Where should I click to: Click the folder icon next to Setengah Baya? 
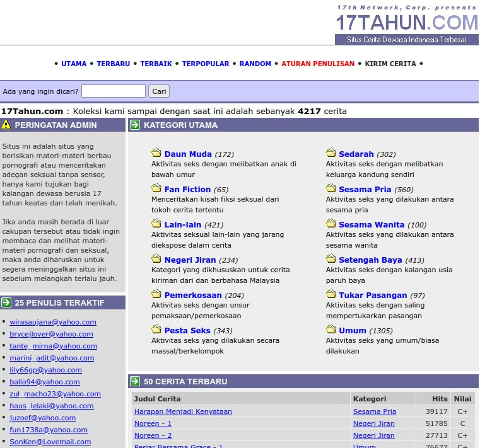tap(331, 259)
